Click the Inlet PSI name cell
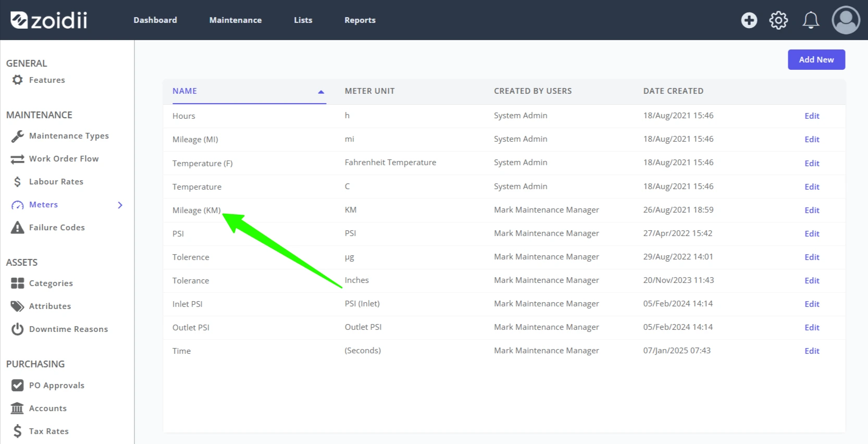The width and height of the screenshot is (868, 444). [x=187, y=304]
